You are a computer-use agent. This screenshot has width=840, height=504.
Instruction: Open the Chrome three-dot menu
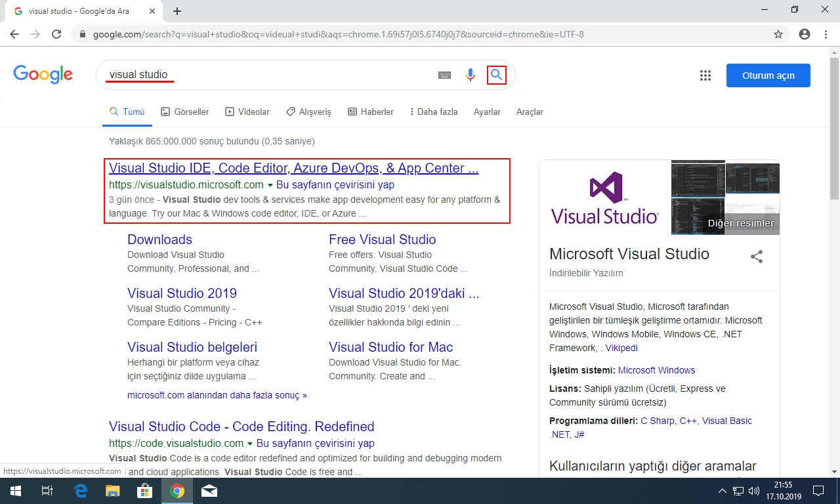pos(826,34)
